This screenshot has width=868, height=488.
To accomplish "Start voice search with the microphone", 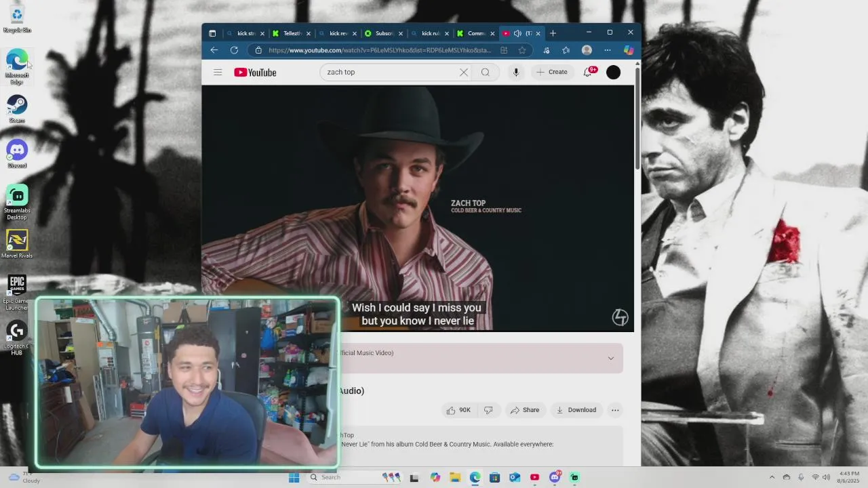I will pyautogui.click(x=516, y=72).
